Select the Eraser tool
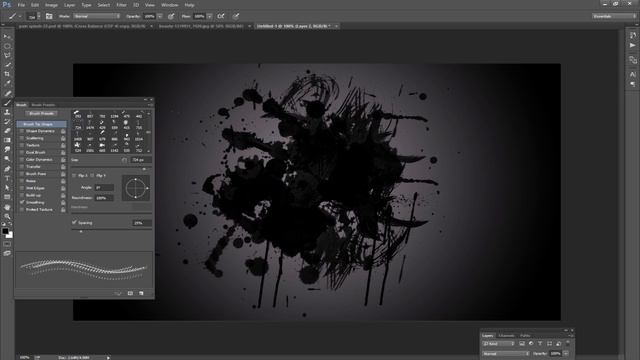This screenshot has height=360, width=640. 7,131
